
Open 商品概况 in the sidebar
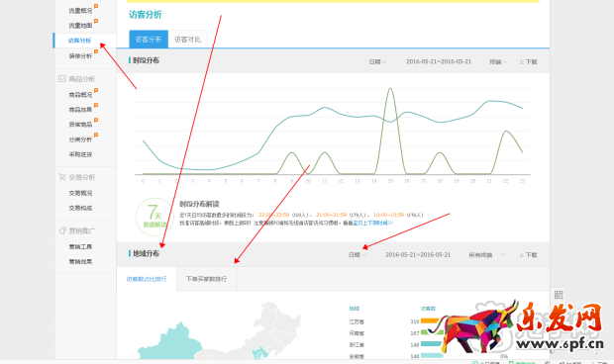coord(80,95)
